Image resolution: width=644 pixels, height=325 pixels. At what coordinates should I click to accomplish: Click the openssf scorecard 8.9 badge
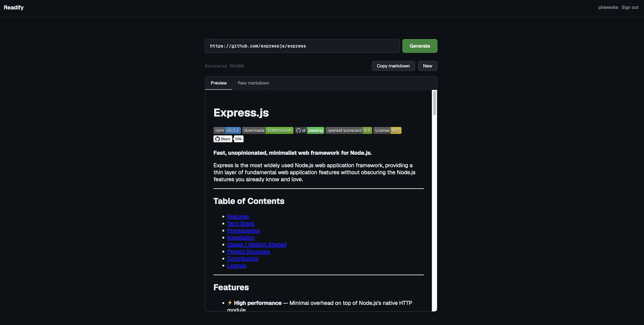(x=349, y=130)
